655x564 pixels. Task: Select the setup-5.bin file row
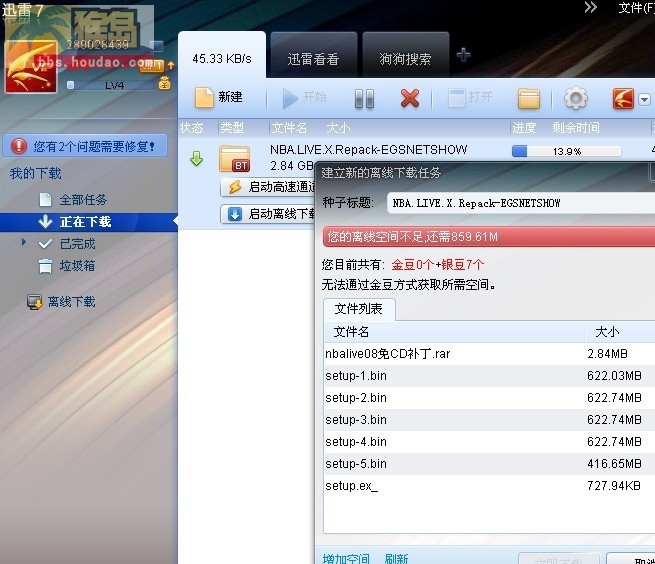tap(489, 464)
